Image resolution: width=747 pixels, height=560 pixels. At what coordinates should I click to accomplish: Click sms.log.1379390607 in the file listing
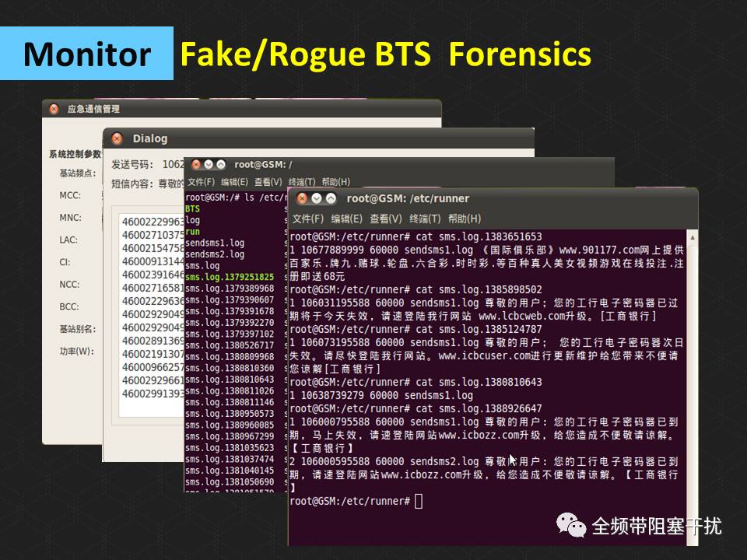(x=230, y=300)
